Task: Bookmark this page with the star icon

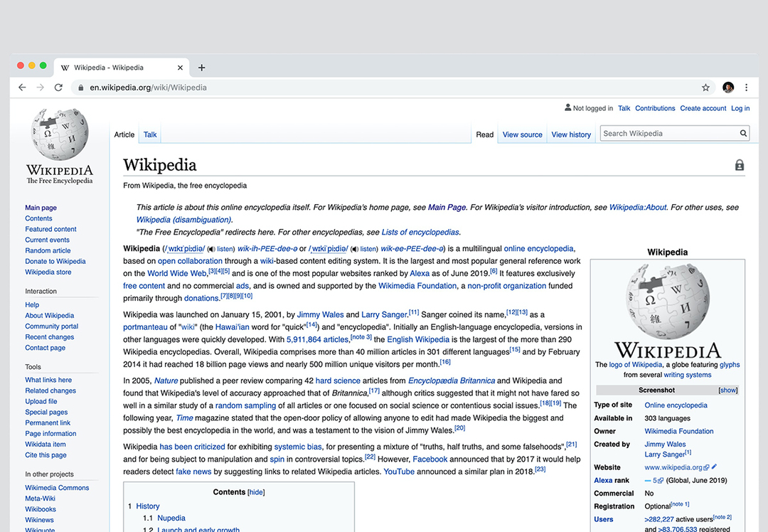Action: point(705,87)
